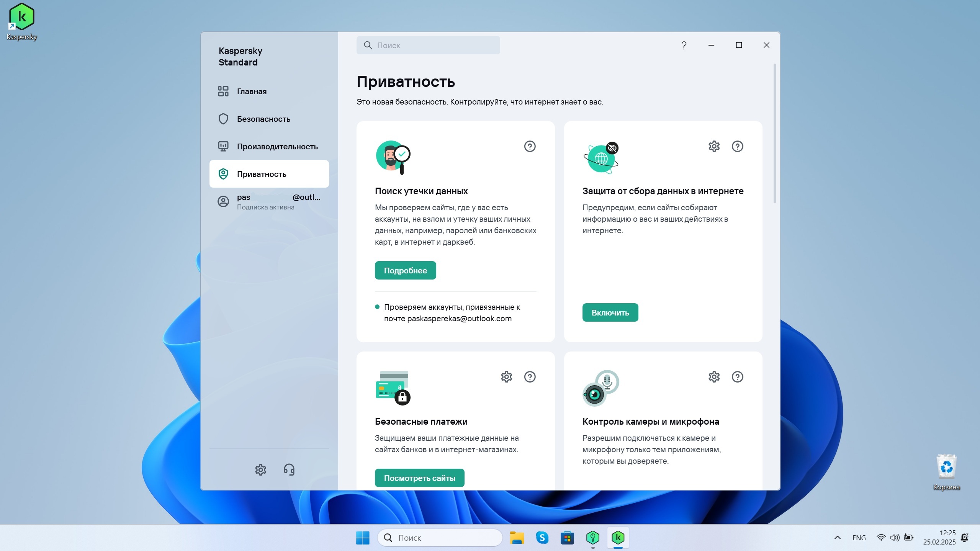Open settings gear in the sidebar bottom

[x=260, y=469]
